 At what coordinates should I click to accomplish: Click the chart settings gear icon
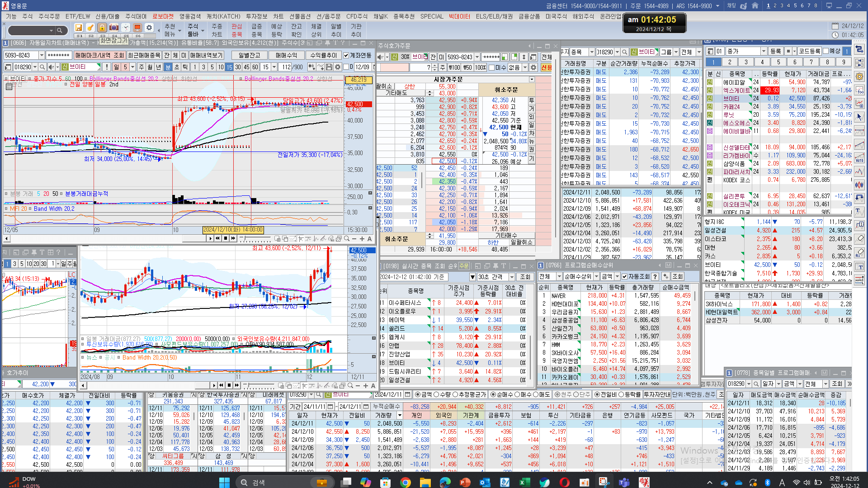pos(337,67)
